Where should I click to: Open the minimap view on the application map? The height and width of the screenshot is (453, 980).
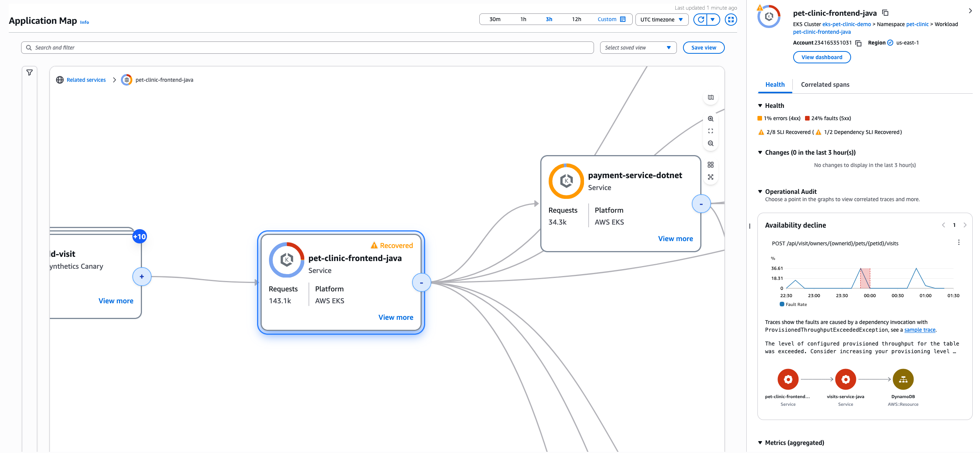click(711, 97)
